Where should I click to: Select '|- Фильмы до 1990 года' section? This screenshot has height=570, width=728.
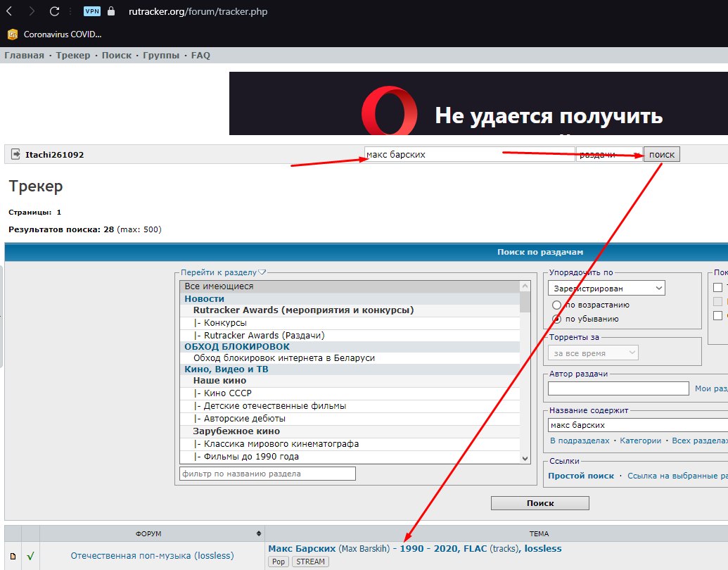[x=350, y=457]
